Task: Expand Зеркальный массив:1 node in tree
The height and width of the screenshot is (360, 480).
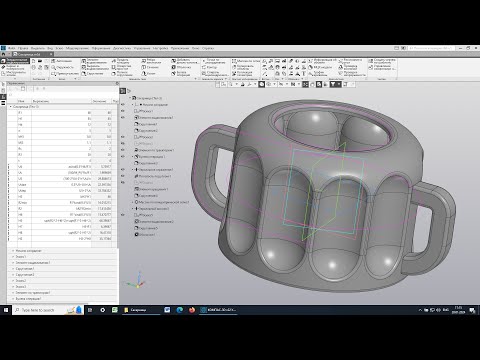Action: (x=133, y=209)
